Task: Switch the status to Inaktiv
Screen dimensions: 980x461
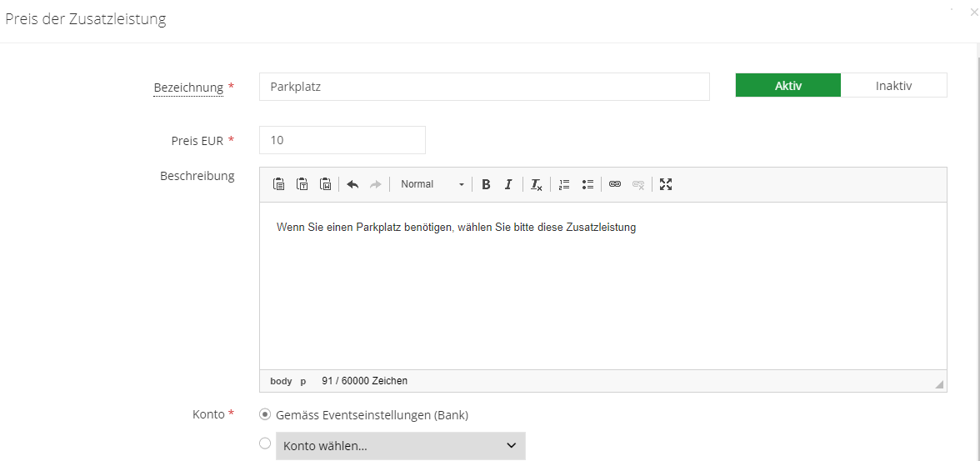Action: [893, 86]
